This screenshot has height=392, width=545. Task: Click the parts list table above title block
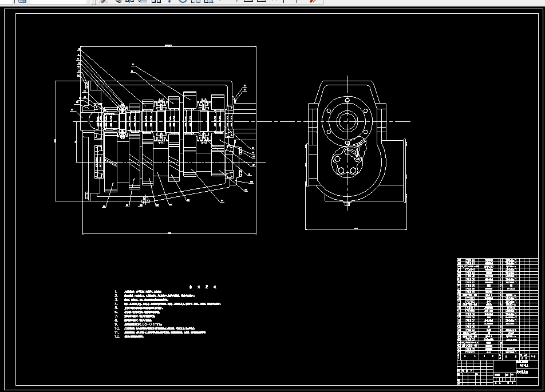497,309
